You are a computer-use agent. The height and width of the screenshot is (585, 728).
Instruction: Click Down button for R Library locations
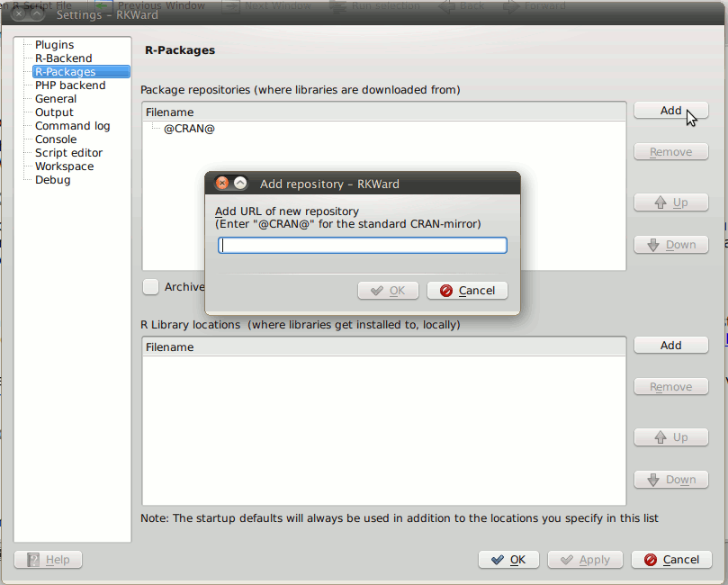coord(671,480)
